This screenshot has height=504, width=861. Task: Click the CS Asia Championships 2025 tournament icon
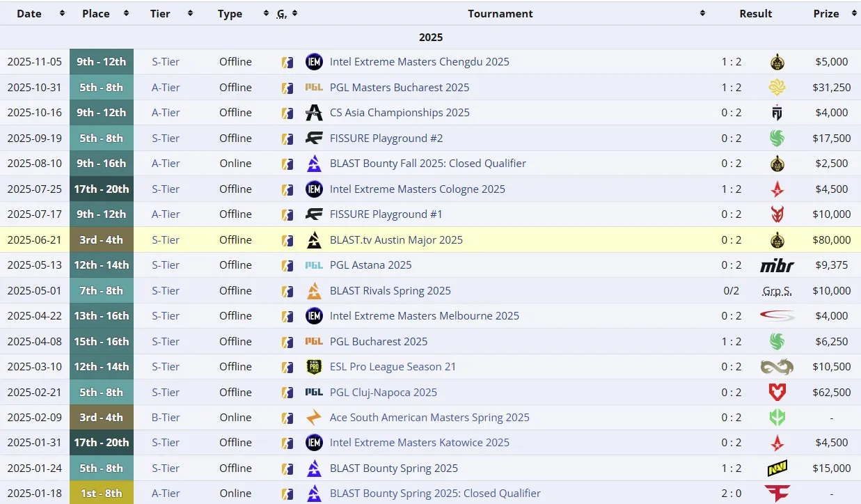click(x=314, y=113)
